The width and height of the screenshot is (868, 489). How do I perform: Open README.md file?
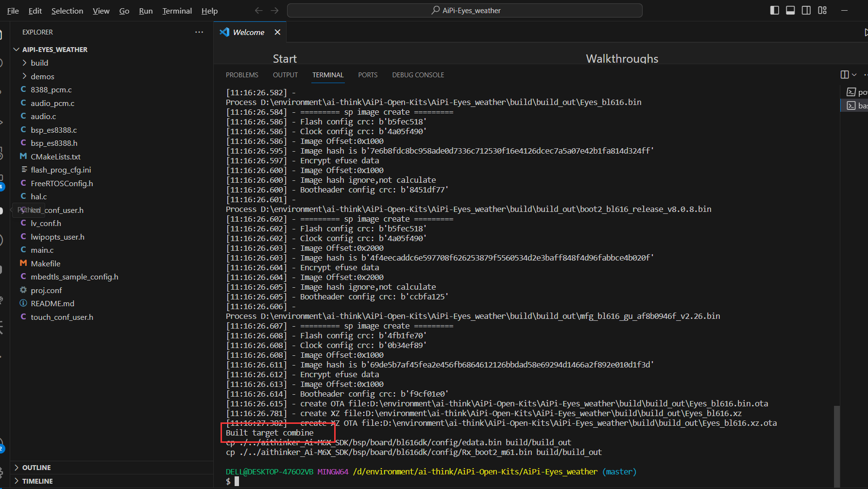[x=112, y=303]
